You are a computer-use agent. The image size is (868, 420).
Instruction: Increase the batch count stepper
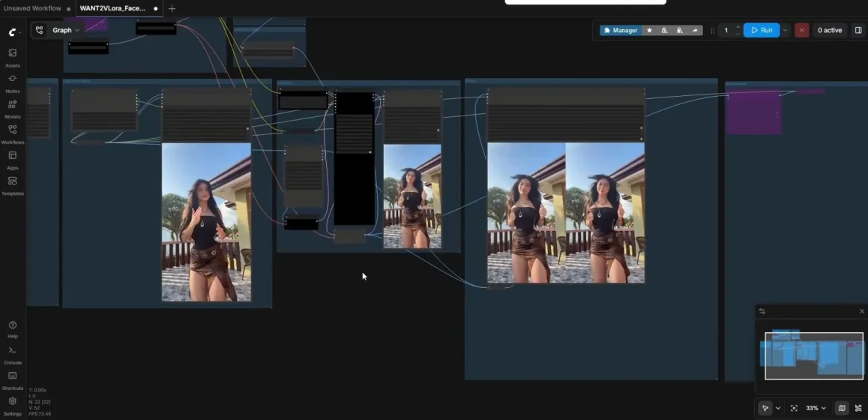pyautogui.click(x=738, y=27)
